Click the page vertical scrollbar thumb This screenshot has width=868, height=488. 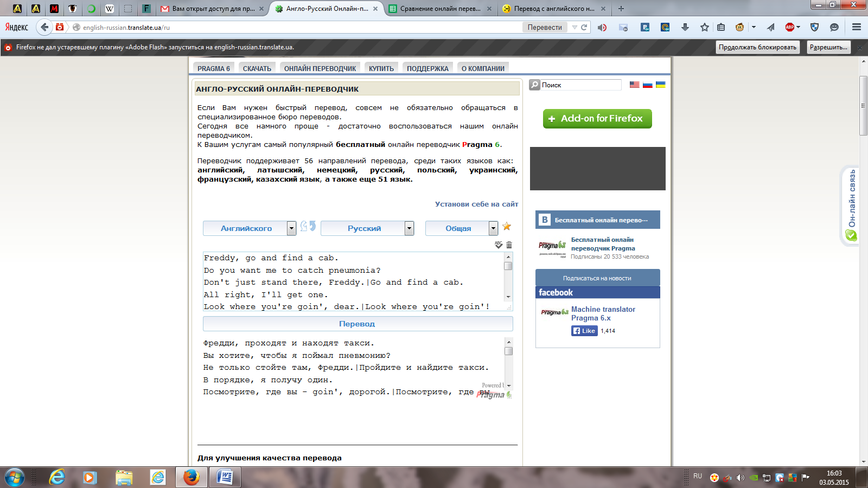(863, 106)
